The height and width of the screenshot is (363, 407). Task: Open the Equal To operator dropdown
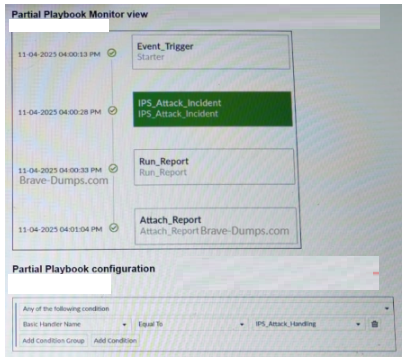coord(191,324)
